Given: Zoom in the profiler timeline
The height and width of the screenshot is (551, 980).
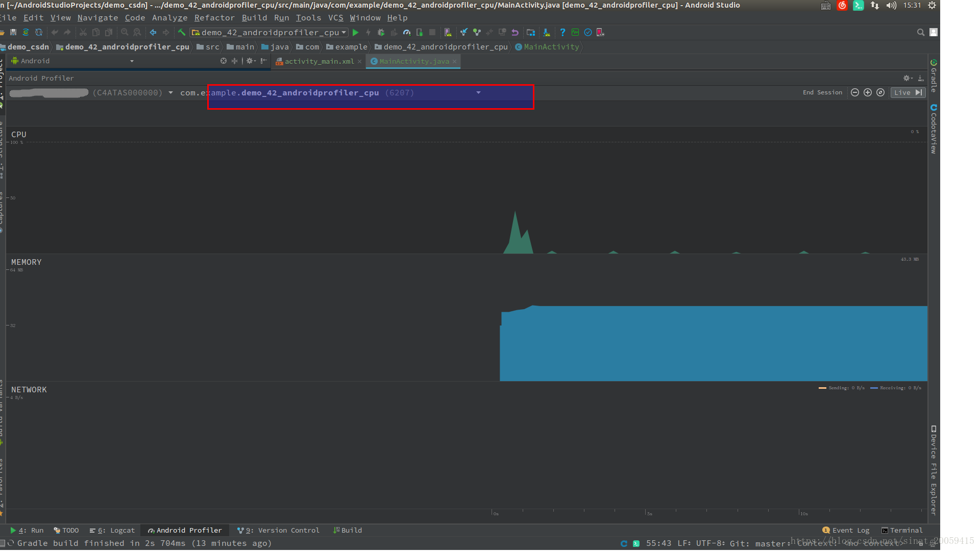Looking at the screenshot, I should pyautogui.click(x=868, y=92).
